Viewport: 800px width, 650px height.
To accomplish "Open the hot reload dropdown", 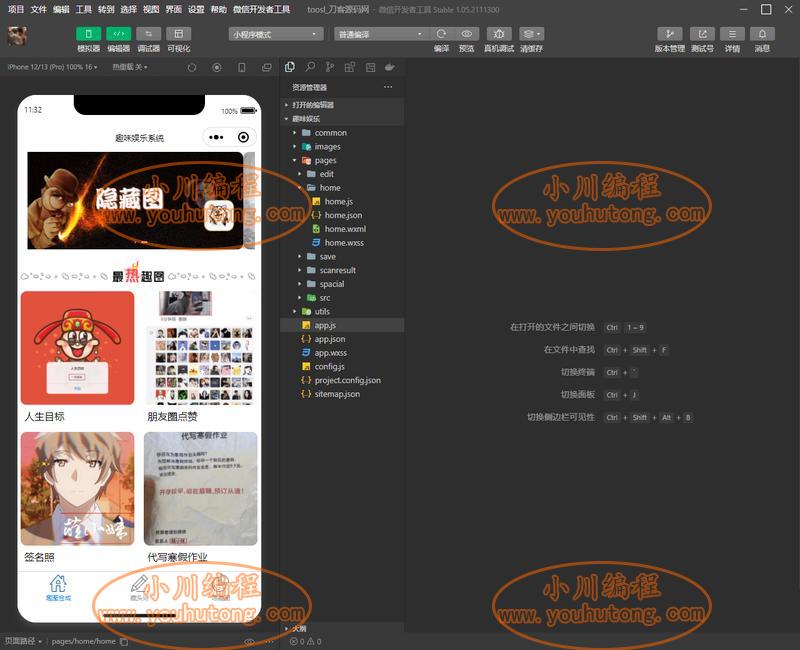I will [x=130, y=67].
